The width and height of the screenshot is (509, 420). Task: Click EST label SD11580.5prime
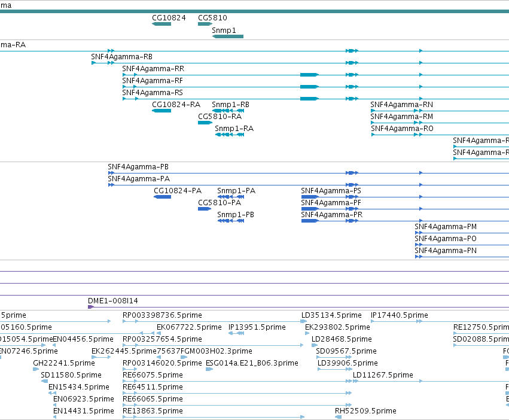coord(71,376)
